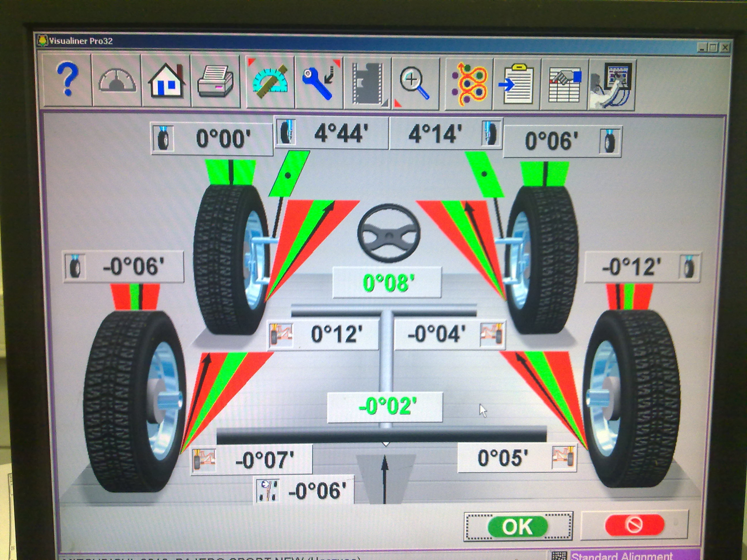Click the right rear camber -0°12' reading
Screen dimensions: 747x560
point(631,267)
